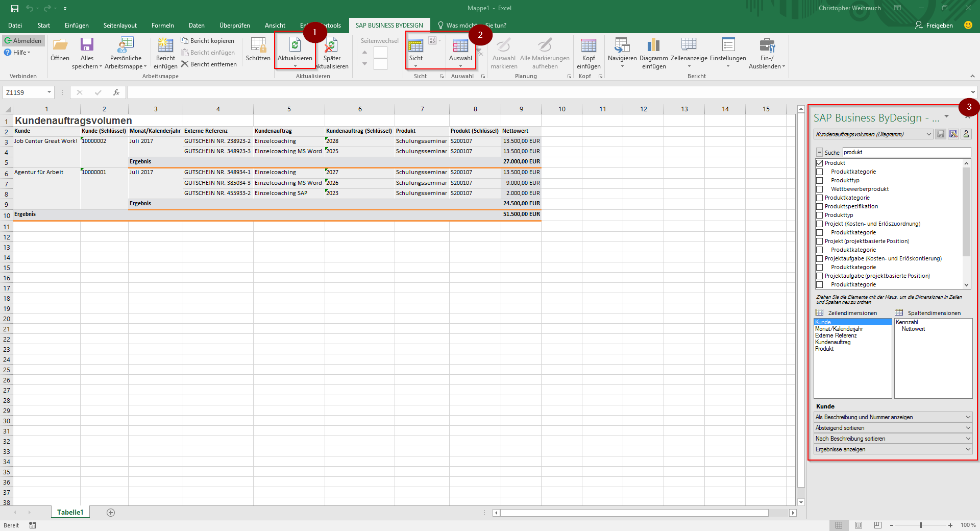Switch to the Einfügen tab
Image resolution: width=980 pixels, height=531 pixels.
pos(77,26)
